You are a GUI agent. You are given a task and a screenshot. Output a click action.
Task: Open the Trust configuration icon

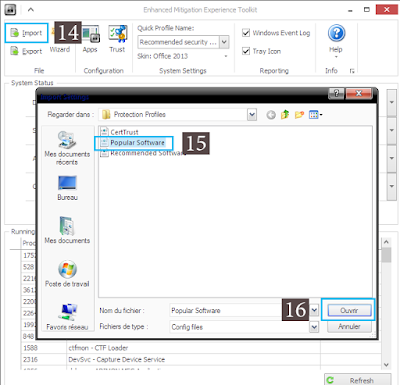(x=117, y=39)
